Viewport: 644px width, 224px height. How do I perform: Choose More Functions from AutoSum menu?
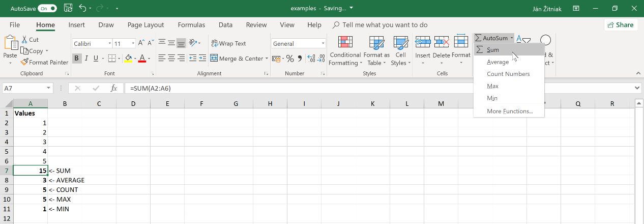point(509,111)
